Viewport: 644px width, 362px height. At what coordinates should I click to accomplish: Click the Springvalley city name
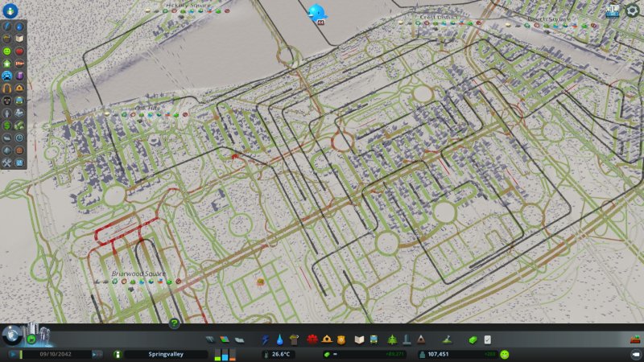(166, 354)
